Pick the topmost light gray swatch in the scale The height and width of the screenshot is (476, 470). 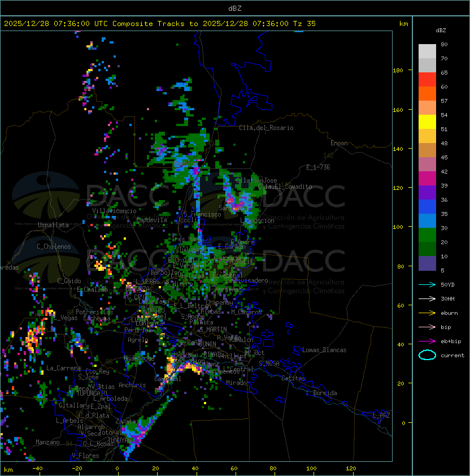pos(427,51)
